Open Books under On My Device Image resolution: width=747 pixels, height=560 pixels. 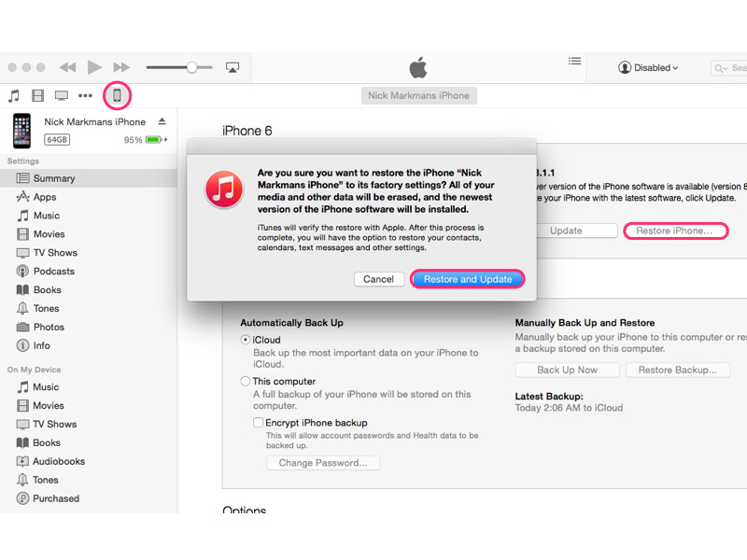89,442
